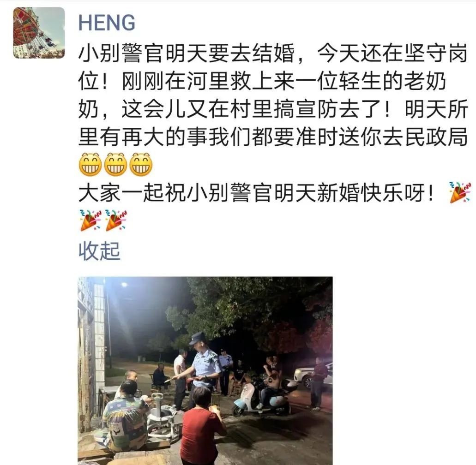Viewport: 476px width, 465px height.
Task: Click the party popper after 新婚快乐呀
Action: coord(460,192)
